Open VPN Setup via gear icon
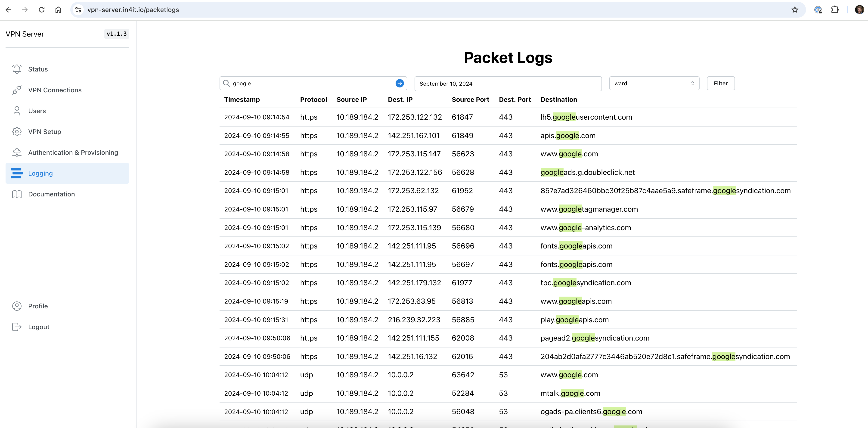Image resolution: width=868 pixels, height=428 pixels. pos(17,131)
